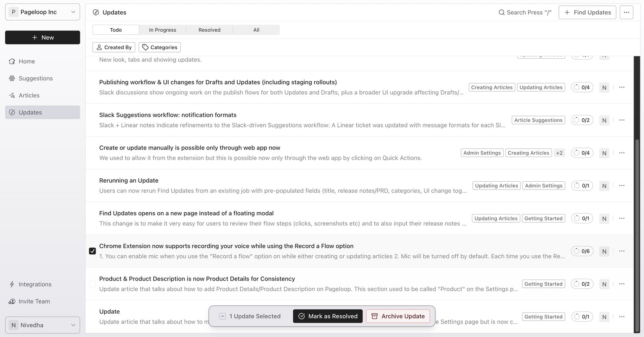The width and height of the screenshot is (644, 337).
Task: Click 0/4 progress on Publishing workflow row
Action: tap(582, 87)
